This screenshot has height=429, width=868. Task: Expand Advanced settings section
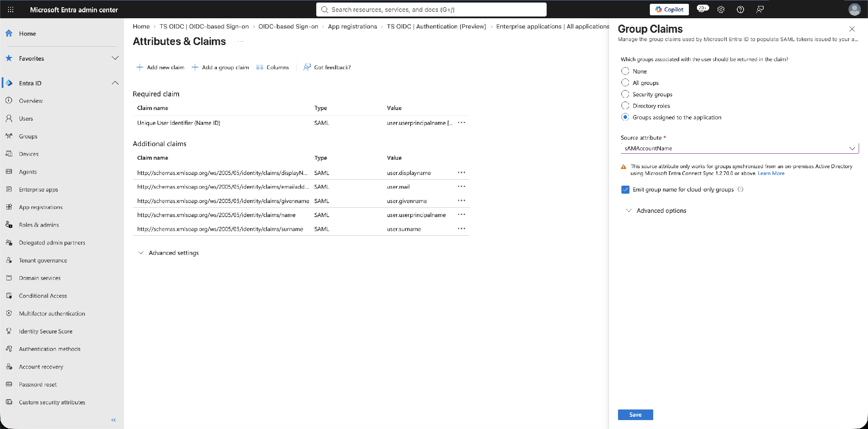coord(169,253)
